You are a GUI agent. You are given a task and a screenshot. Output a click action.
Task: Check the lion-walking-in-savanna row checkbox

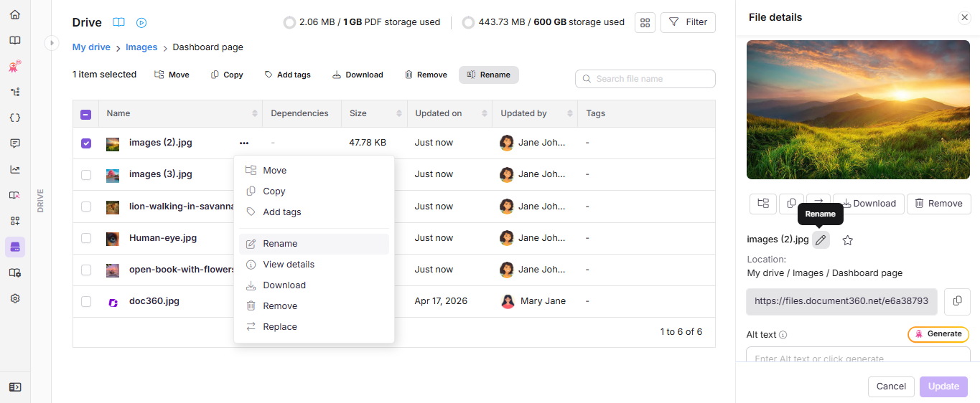[x=86, y=207]
